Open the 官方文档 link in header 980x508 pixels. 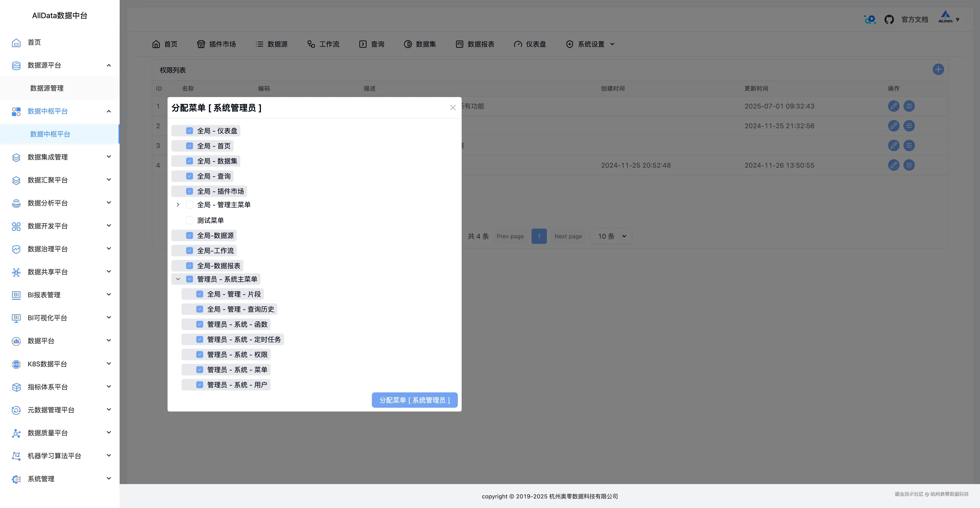914,19
